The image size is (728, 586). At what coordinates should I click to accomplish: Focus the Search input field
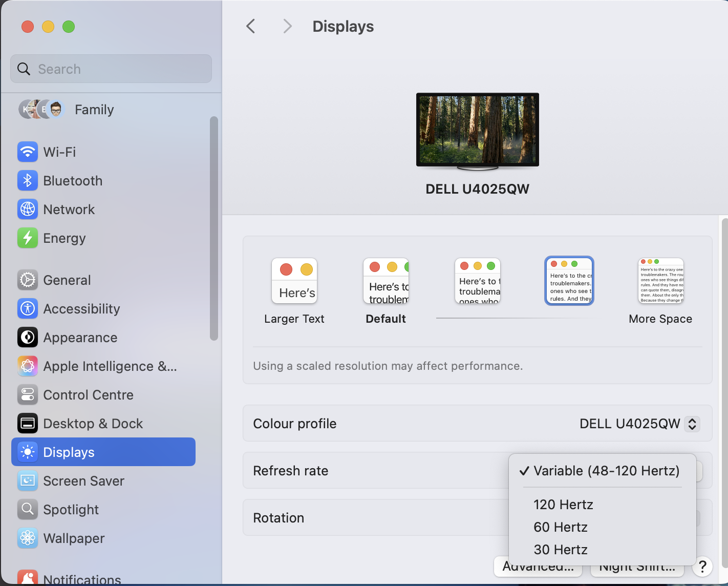pyautogui.click(x=111, y=69)
